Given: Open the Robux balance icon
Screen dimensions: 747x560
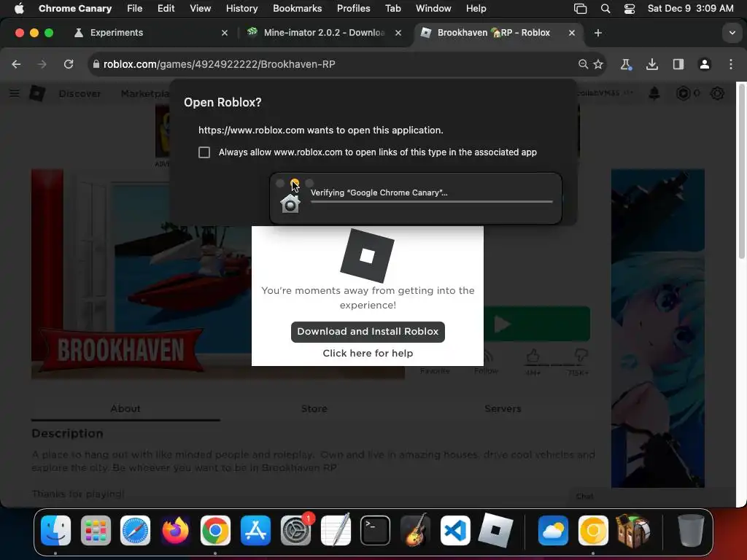Looking at the screenshot, I should [x=683, y=93].
